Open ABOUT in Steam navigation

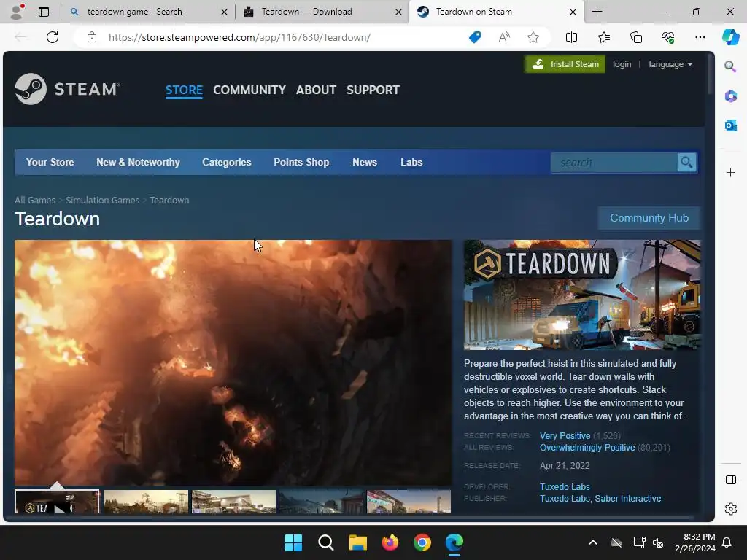[x=316, y=90]
